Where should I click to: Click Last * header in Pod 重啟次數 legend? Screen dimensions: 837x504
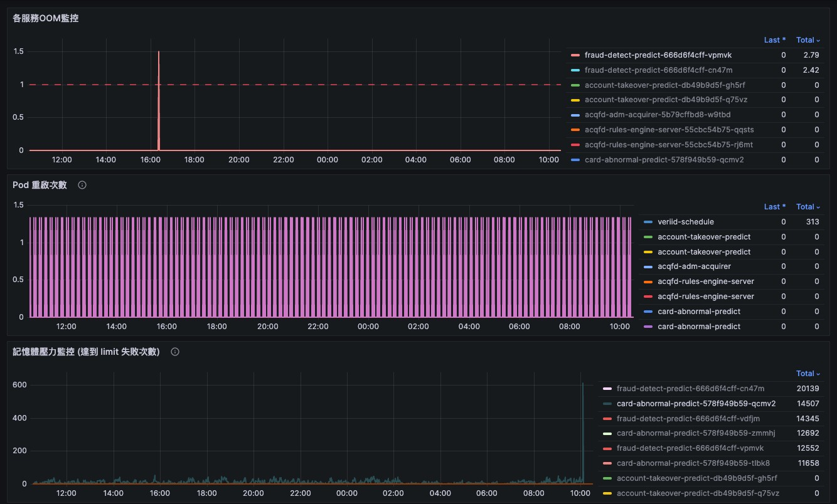(774, 207)
